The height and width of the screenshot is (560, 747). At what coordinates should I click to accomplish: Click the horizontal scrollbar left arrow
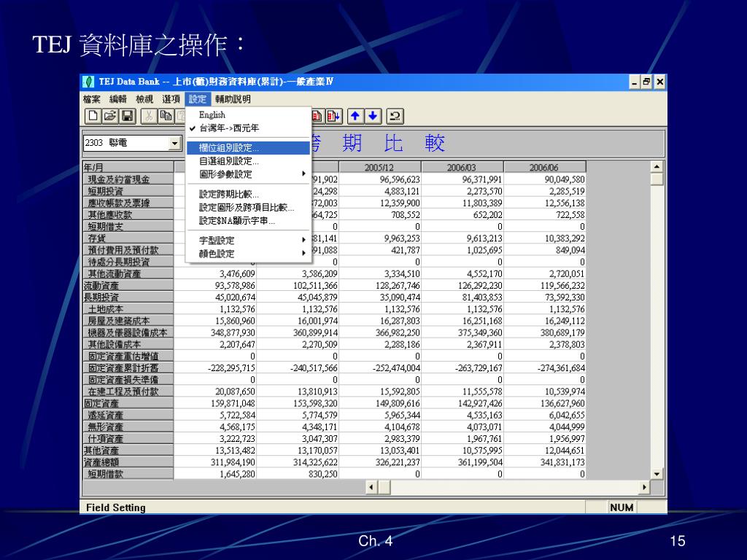(371, 487)
